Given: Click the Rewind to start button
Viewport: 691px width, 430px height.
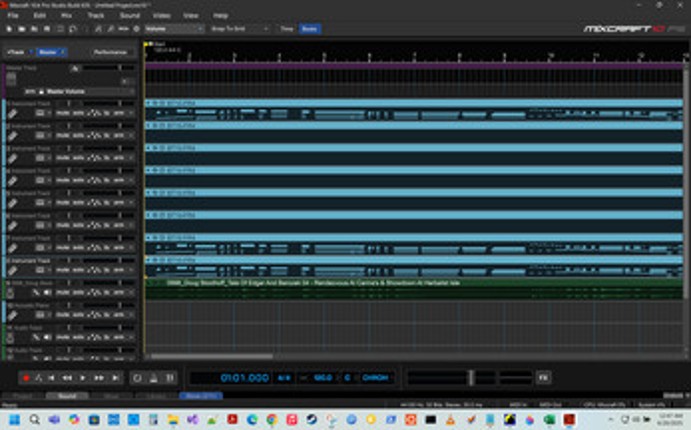Looking at the screenshot, I should (53, 378).
